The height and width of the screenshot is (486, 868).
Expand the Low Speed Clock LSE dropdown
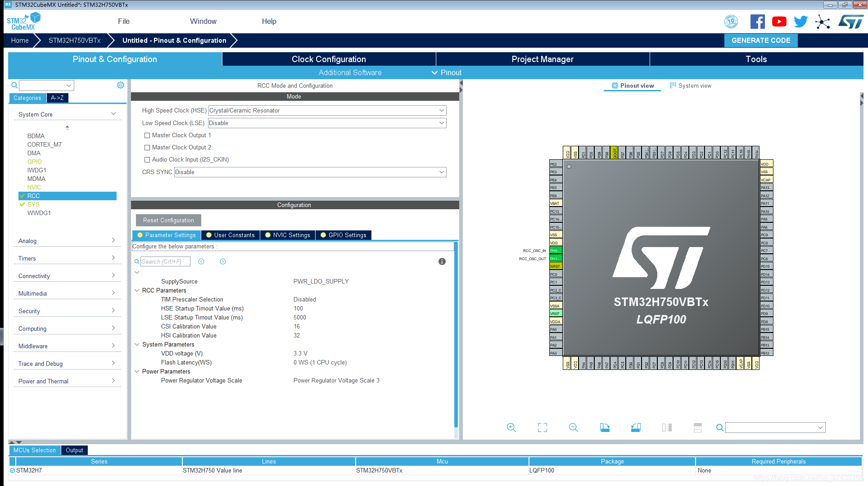(441, 123)
